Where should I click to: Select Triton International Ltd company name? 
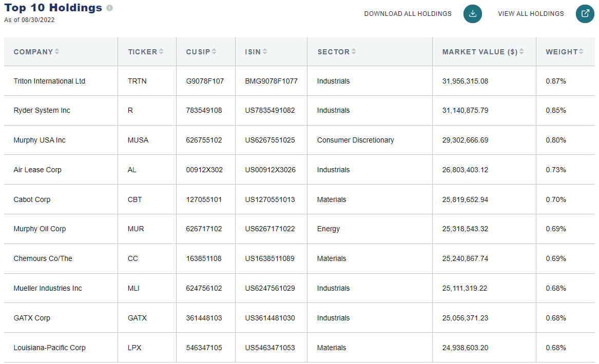[x=49, y=82]
